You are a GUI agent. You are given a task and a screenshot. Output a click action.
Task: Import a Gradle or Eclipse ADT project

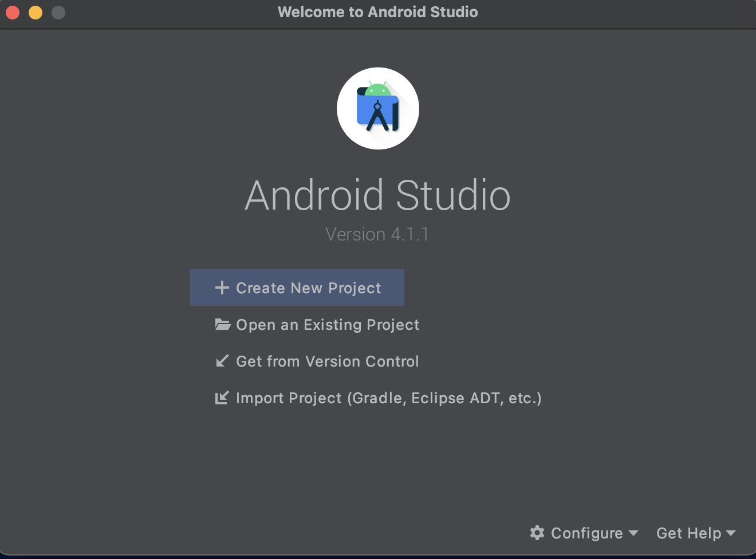[x=389, y=397]
